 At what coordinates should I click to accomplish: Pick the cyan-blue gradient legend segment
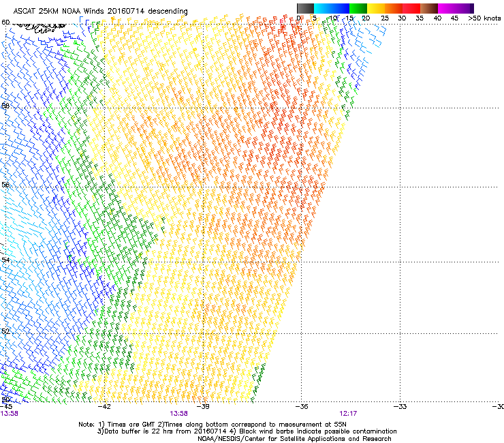tap(332, 8)
